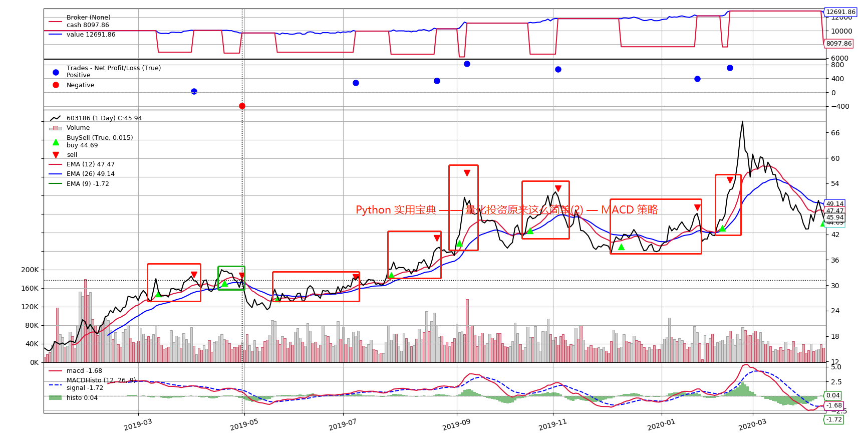Click the EMA (26) 49.14 legend entry
Viewport: 868px width, 434px height.
point(91,174)
